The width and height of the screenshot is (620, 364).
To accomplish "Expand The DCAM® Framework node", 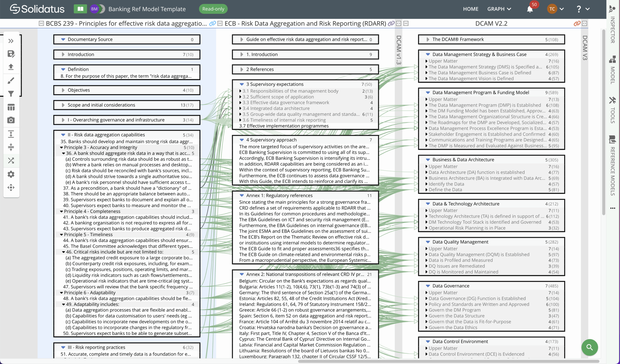I will [428, 39].
